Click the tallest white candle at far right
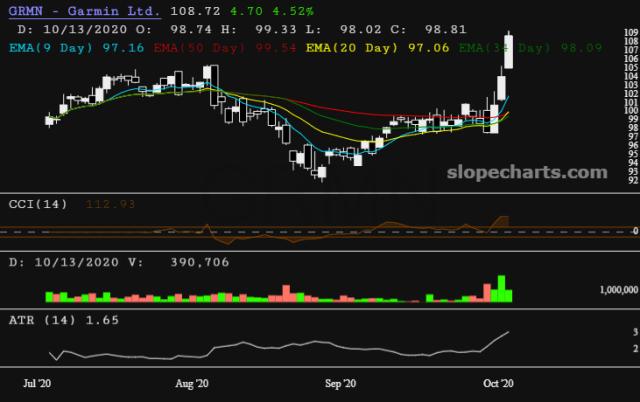The image size is (640, 402). (509, 52)
